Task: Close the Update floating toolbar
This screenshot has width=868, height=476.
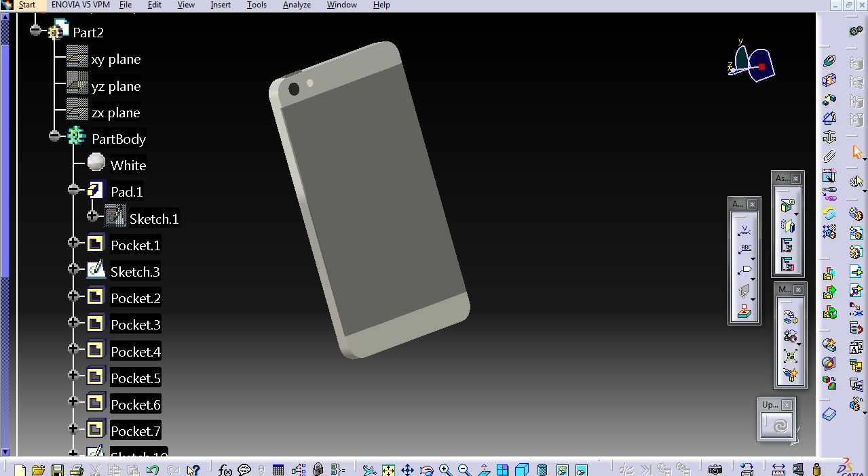Action: [787, 405]
